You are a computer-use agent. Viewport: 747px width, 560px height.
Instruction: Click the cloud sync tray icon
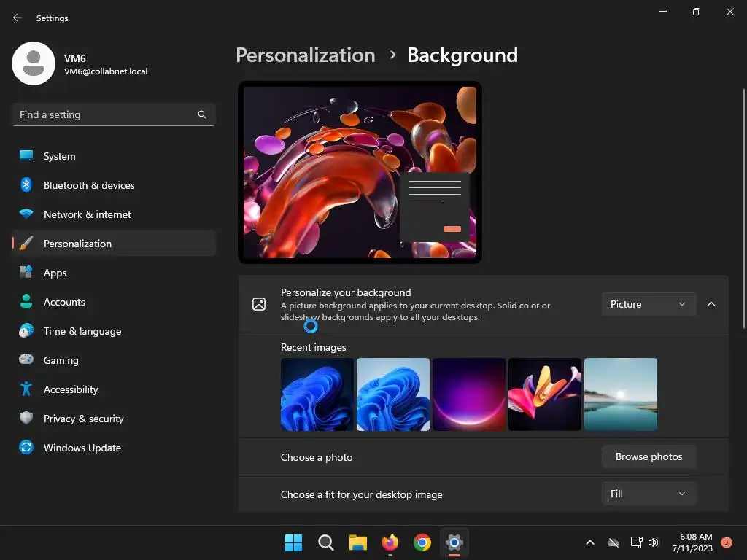[614, 542]
